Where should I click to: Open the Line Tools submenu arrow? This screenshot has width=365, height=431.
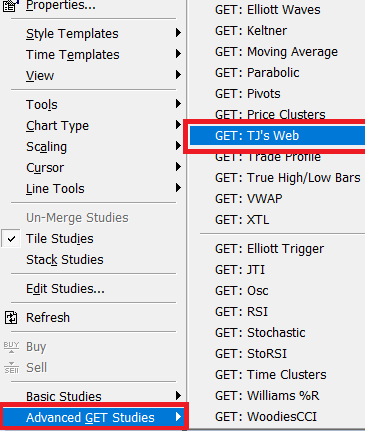click(178, 188)
